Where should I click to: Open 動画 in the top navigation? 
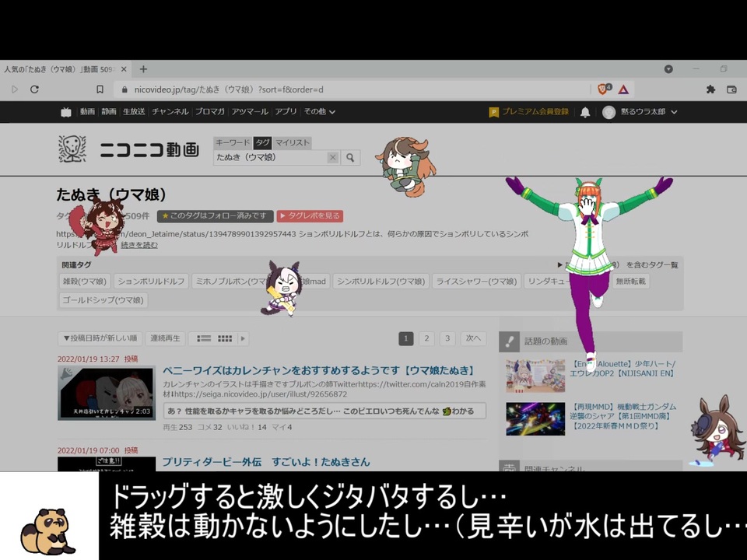(x=87, y=112)
